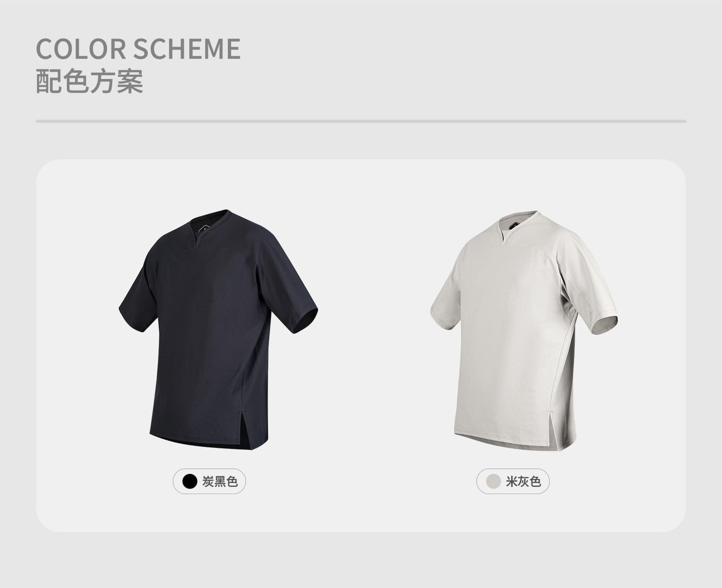Click the horizontal divider line under heading
The height and width of the screenshot is (588, 722).
click(361, 121)
